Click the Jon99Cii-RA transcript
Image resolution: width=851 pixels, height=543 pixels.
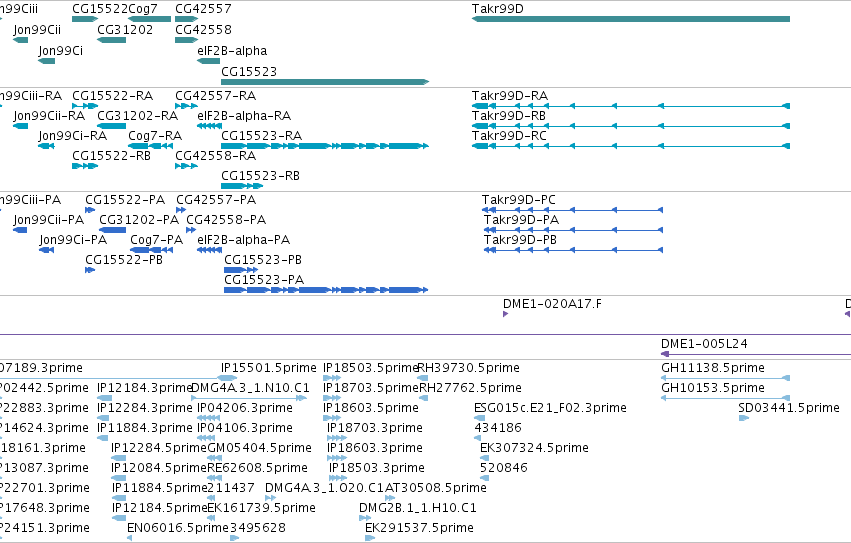[x=21, y=126]
